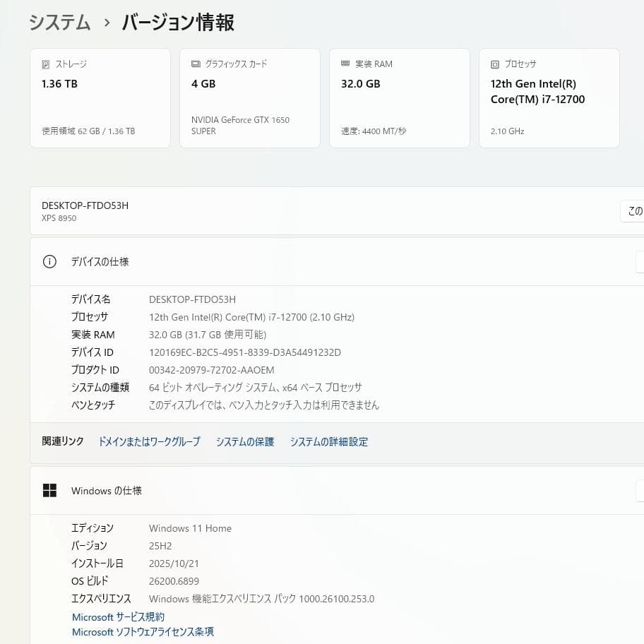Click the RAM icon on the 実装 RAM card
Viewport: 644px width, 644px height.
[345, 64]
